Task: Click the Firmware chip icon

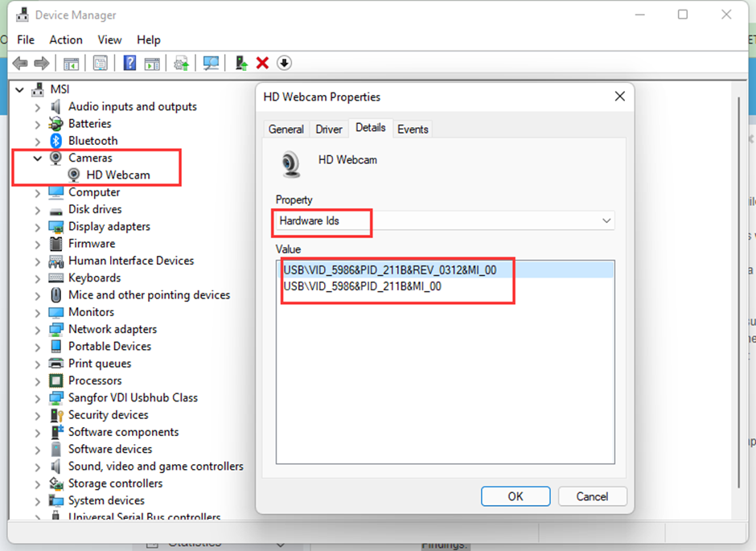Action: (56, 244)
